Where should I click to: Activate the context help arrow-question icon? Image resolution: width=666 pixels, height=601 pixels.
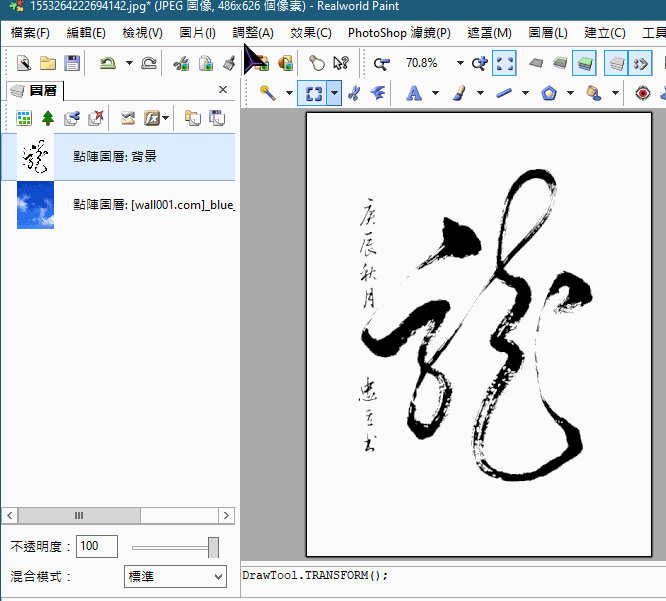[341, 63]
